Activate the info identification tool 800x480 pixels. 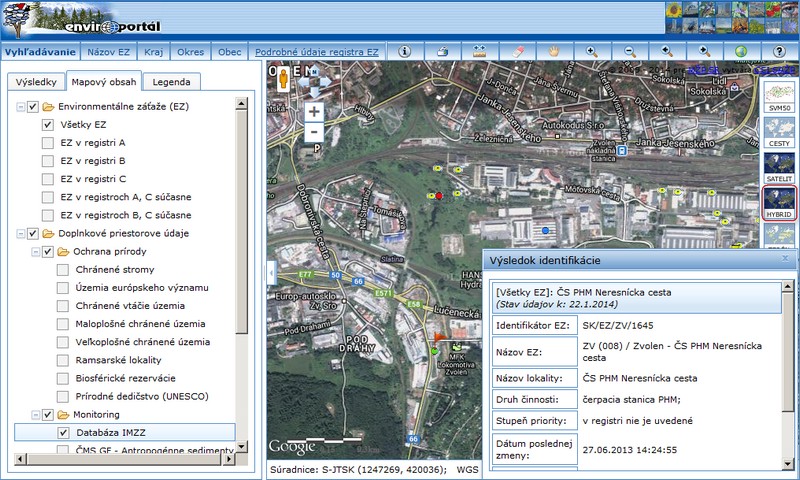(405, 52)
